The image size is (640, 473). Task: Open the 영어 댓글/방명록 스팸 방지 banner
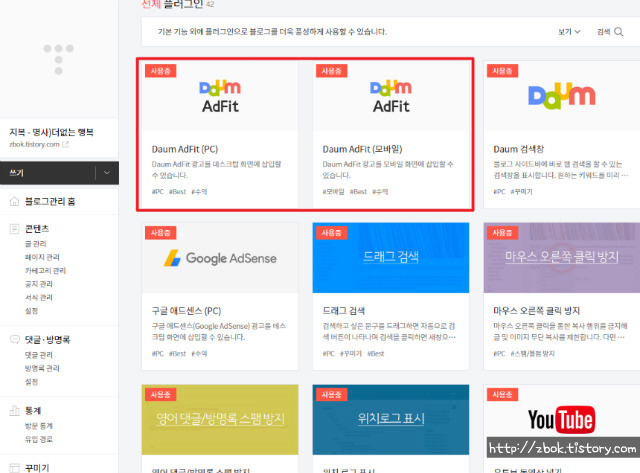pyautogui.click(x=220, y=420)
